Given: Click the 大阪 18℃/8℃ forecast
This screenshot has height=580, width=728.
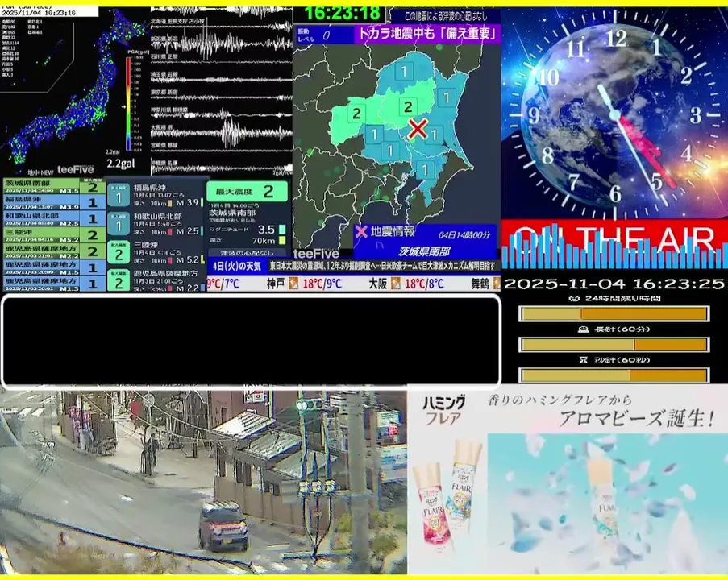Looking at the screenshot, I should tap(406, 284).
